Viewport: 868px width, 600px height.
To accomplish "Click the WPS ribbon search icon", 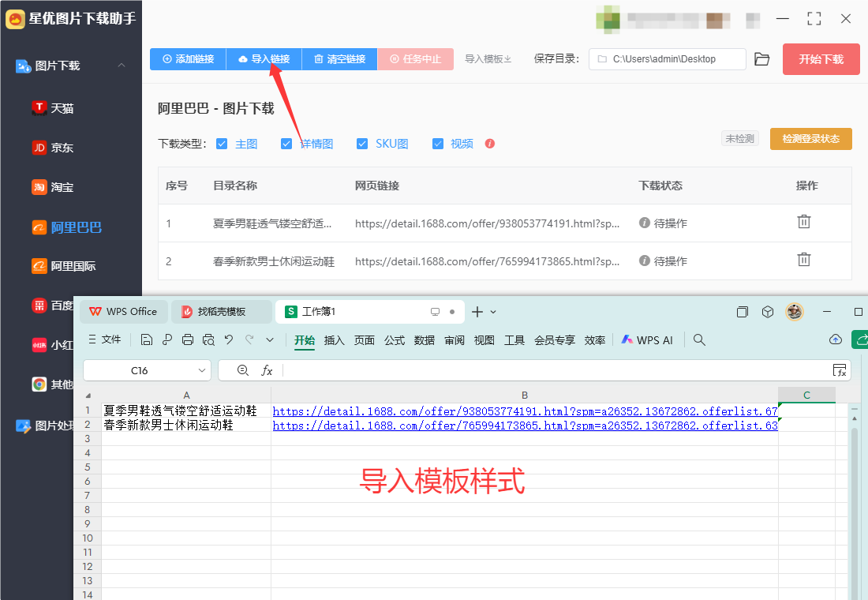I will click(x=699, y=339).
